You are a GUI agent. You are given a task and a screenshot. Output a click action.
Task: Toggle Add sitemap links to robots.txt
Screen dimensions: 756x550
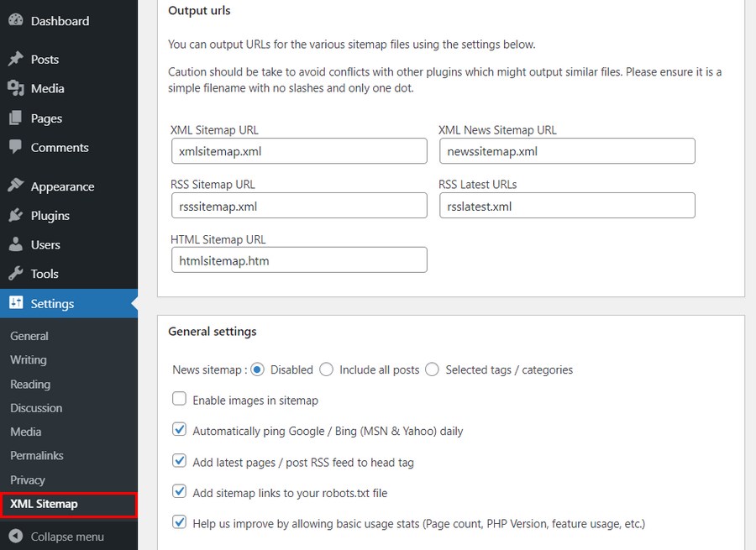point(180,491)
